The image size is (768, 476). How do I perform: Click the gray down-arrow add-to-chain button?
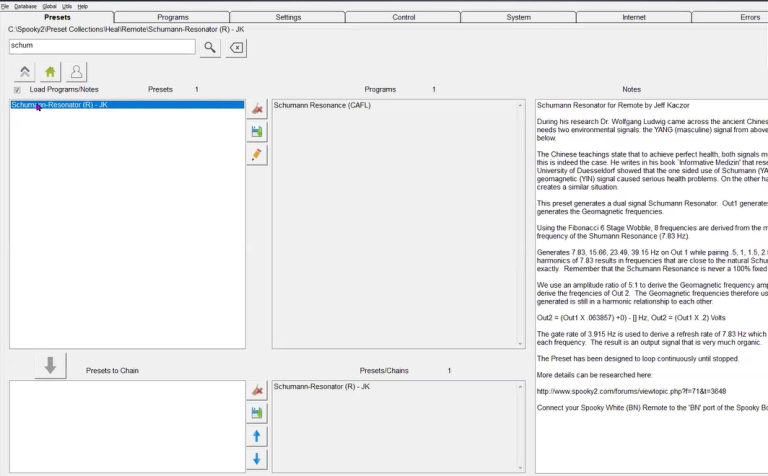49,366
